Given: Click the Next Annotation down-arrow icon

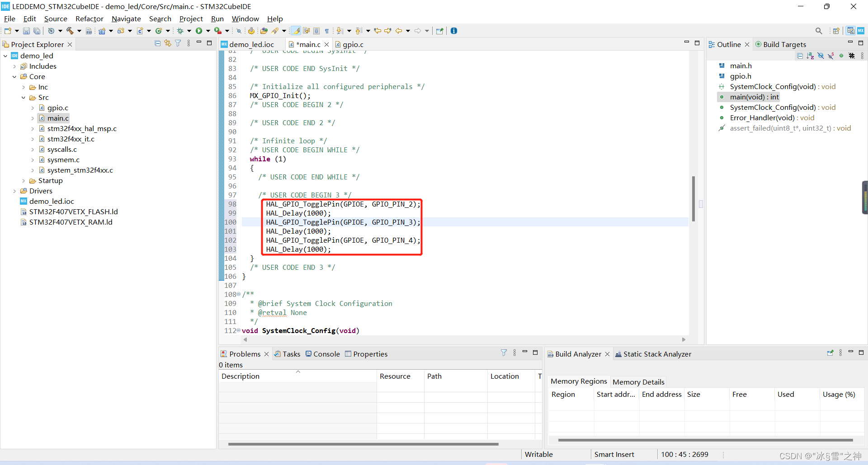Looking at the screenshot, I should pos(340,31).
